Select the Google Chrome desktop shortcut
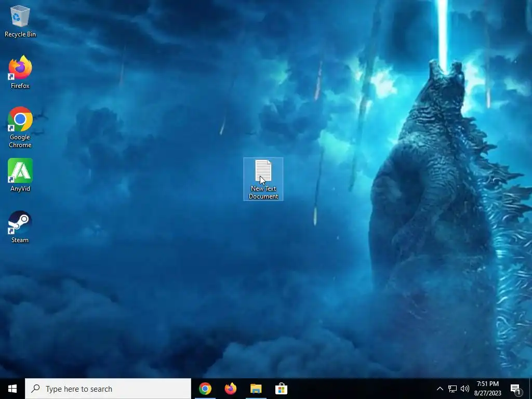The width and height of the screenshot is (532, 399). pos(20,127)
